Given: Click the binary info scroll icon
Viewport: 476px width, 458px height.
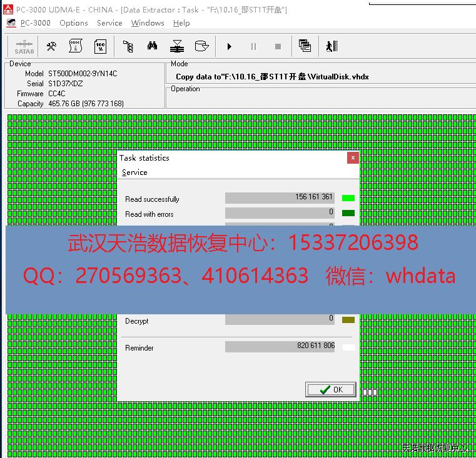Looking at the screenshot, I should click(75, 46).
